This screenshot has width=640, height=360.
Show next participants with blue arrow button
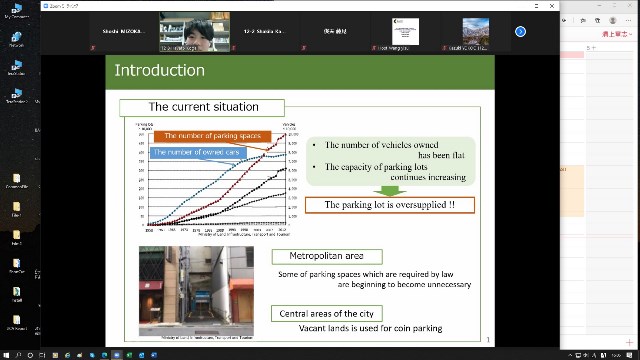pos(520,31)
